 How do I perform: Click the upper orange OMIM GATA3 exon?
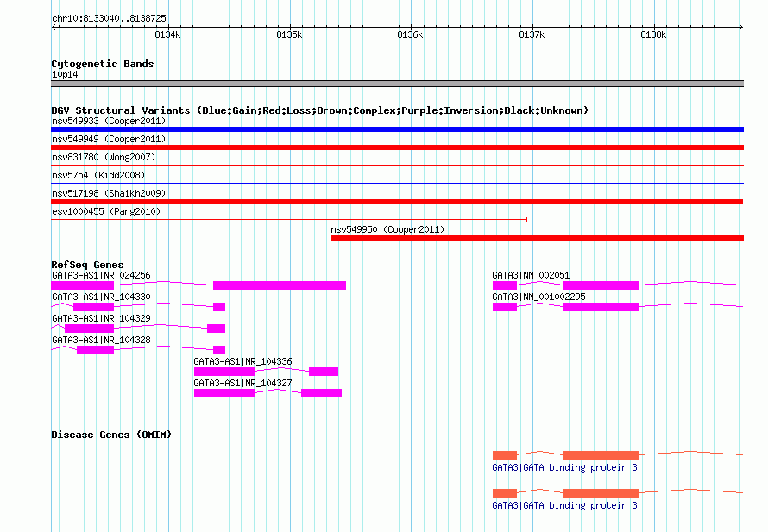tap(601, 454)
